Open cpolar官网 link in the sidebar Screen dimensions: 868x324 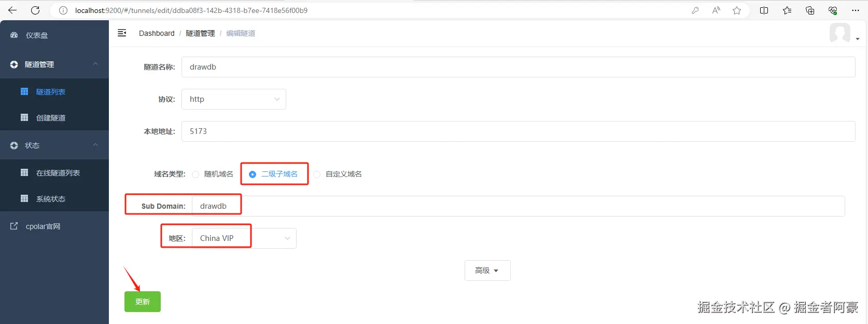43,226
